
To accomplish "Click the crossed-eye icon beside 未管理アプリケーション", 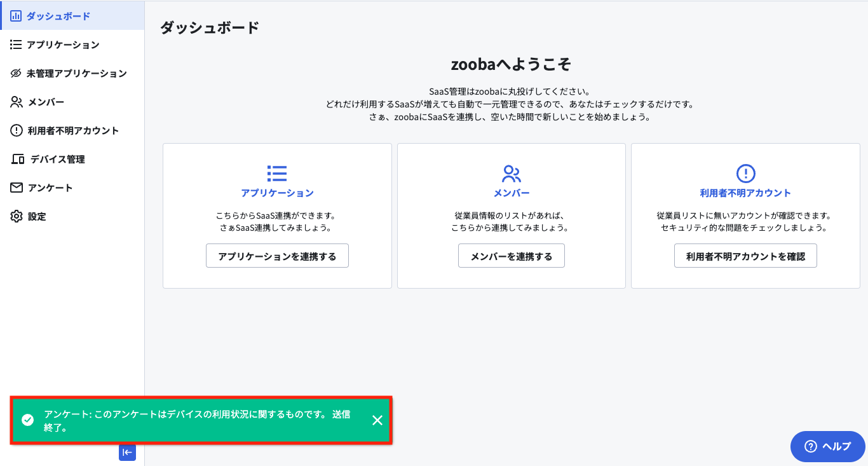I will coord(16,73).
